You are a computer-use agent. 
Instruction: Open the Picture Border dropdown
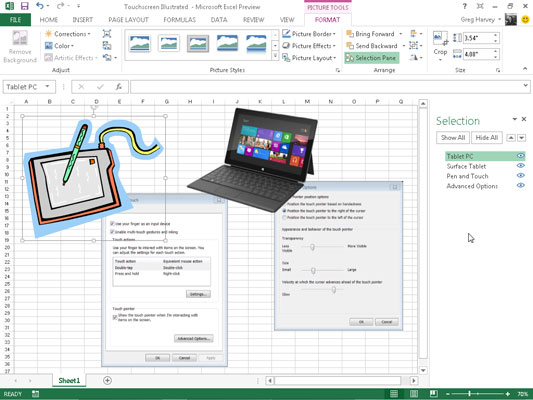tap(309, 34)
